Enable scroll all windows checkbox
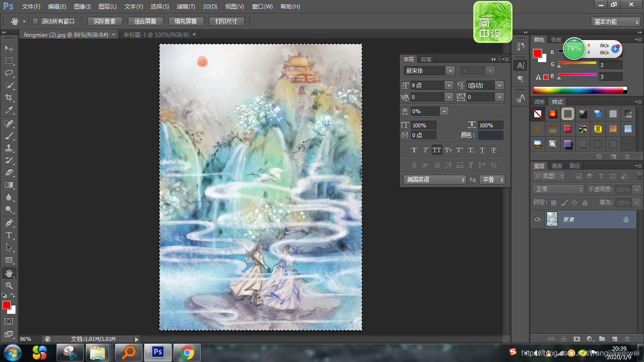Image resolution: width=644 pixels, height=362 pixels. point(35,21)
